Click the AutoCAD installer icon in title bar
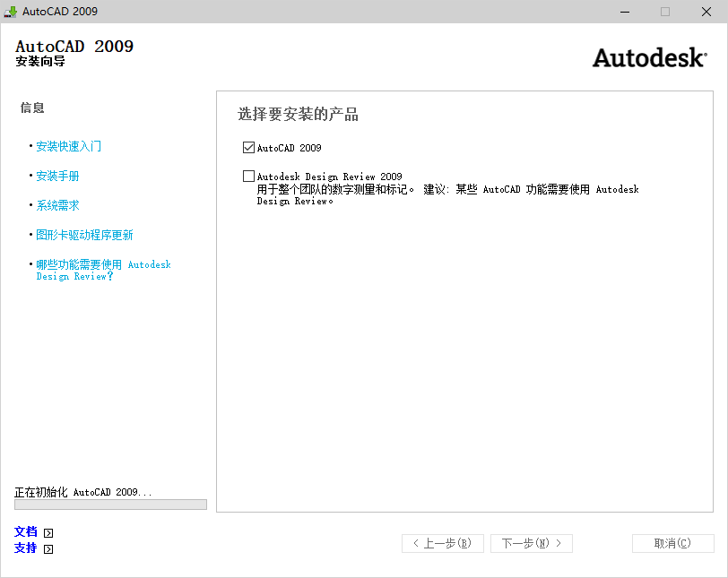 9,12
